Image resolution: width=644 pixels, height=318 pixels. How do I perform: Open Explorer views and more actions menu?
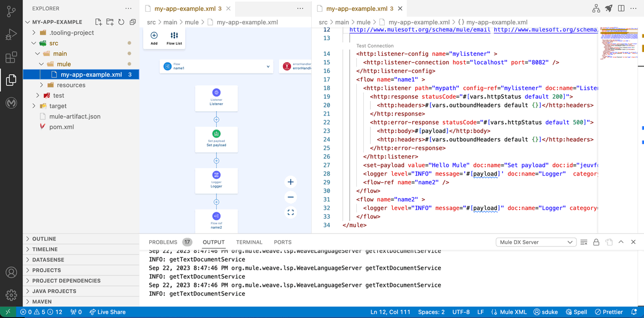click(128, 9)
